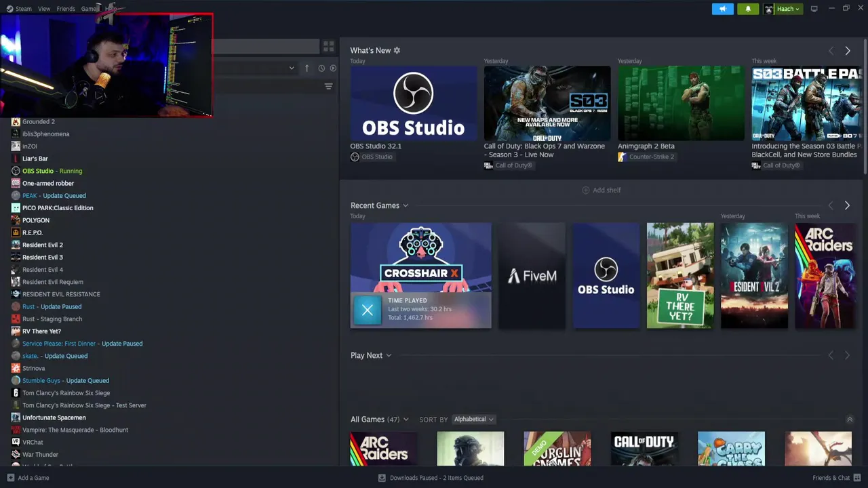Open Call of Duty Season 3 news card
The height and width of the screenshot is (488, 868).
tap(547, 103)
